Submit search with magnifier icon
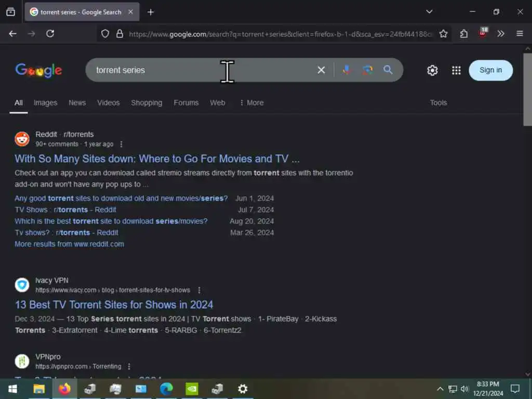Screen dimensions: 532x399 click(x=388, y=70)
